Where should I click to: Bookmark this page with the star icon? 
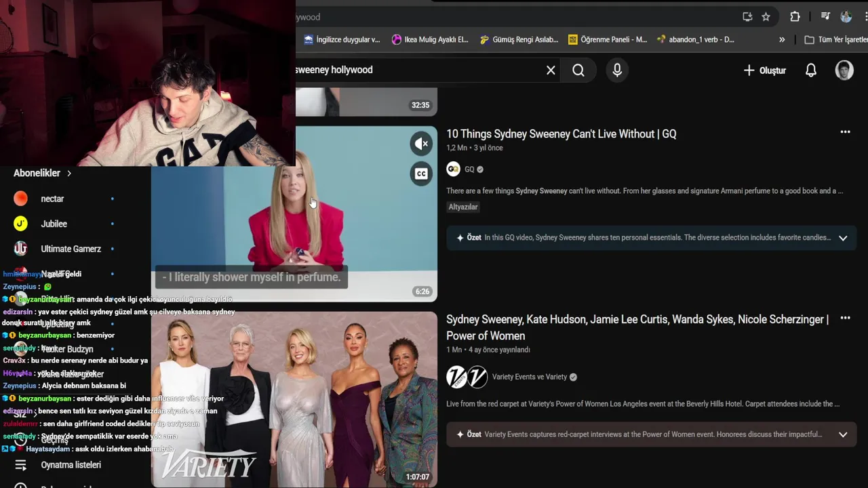tap(766, 17)
